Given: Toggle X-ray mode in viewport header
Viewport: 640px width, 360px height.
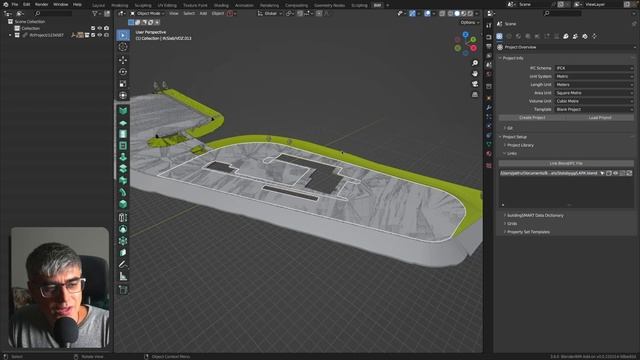Looking at the screenshot, I should click(x=442, y=13).
